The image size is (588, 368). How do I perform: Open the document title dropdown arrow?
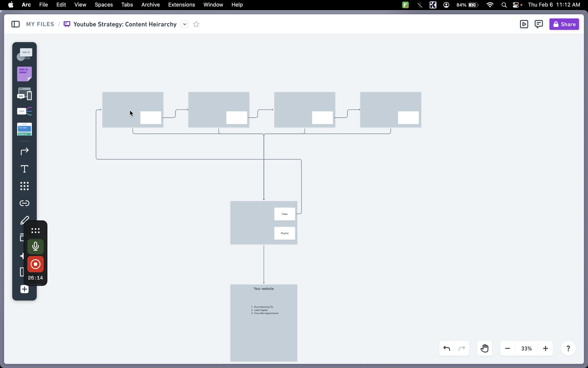185,24
